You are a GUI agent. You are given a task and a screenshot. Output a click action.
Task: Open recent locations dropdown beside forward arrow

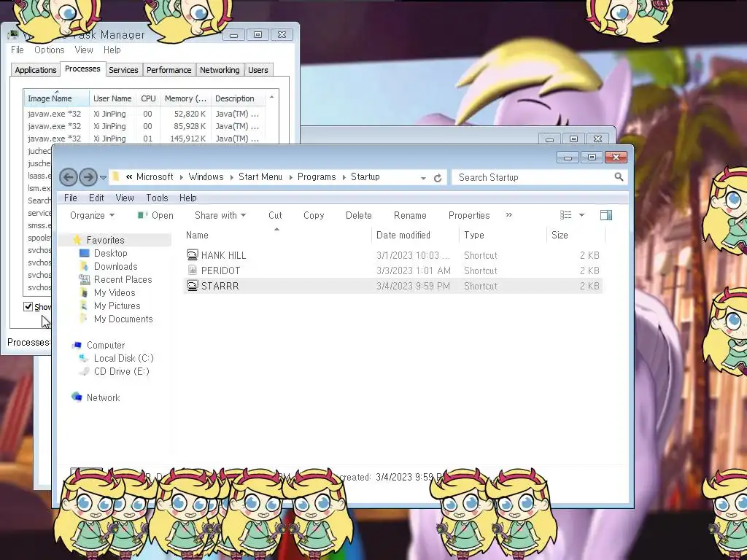(103, 178)
